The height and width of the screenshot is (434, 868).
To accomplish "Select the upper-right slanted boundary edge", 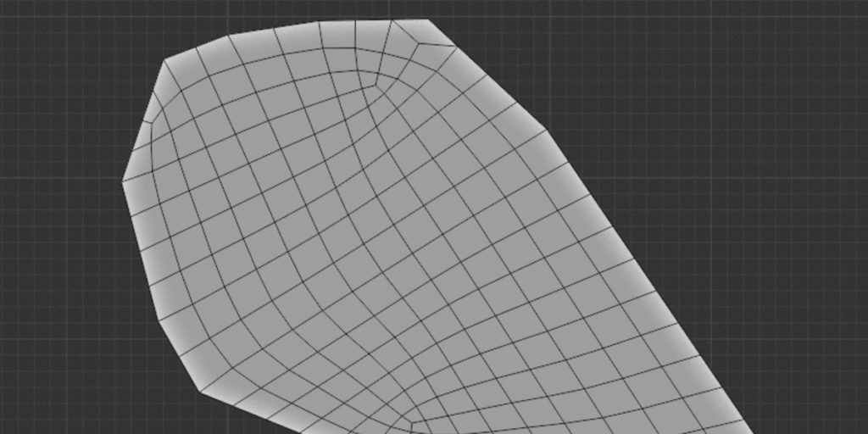I will coord(487,76).
